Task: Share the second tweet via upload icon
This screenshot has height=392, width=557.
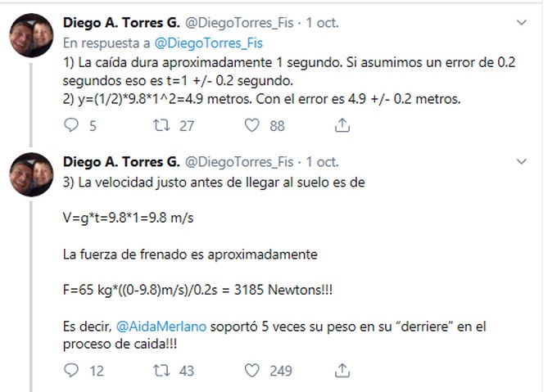Action: tap(343, 370)
